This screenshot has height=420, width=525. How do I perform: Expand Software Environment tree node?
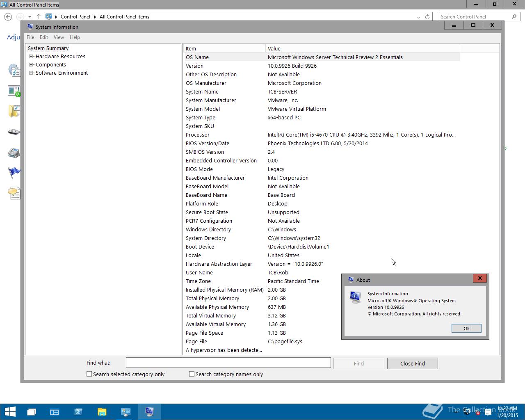click(x=31, y=73)
